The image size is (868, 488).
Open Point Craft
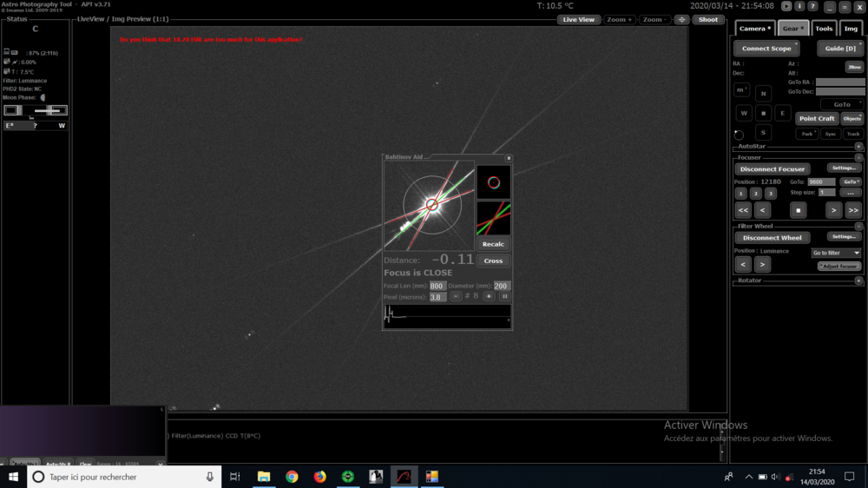[x=817, y=119]
